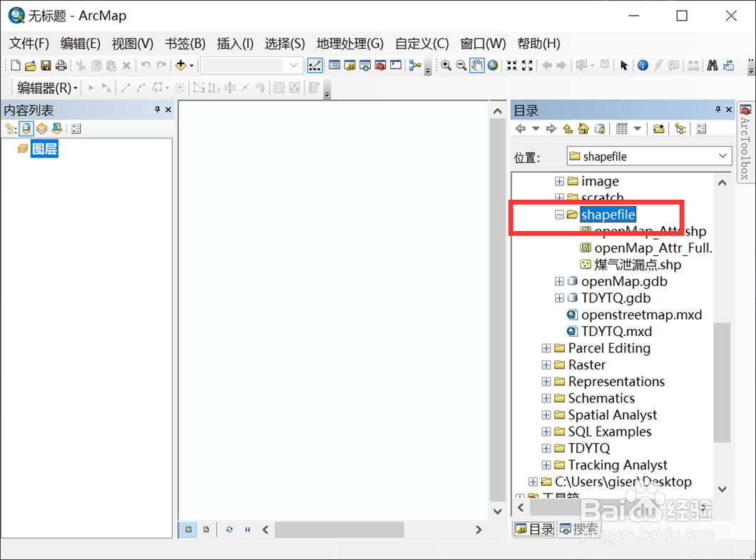
Task: Switch to List By Source view
Action: click(26, 129)
